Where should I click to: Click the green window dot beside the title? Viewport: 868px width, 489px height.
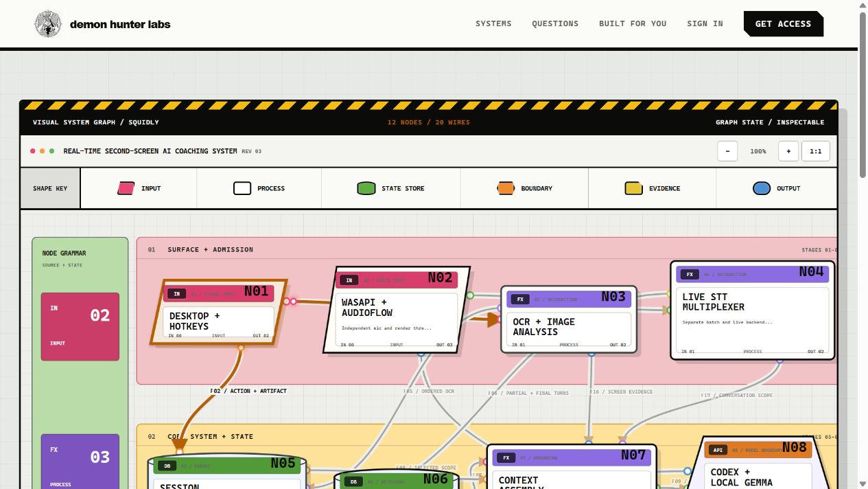point(51,151)
